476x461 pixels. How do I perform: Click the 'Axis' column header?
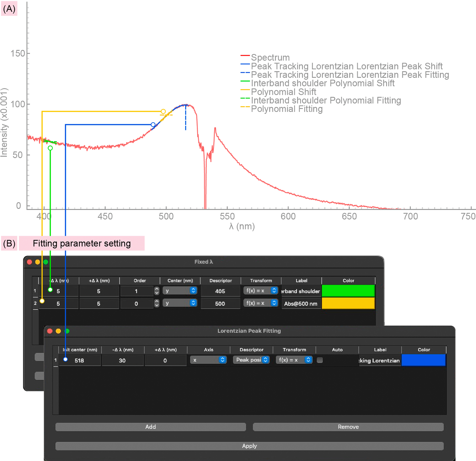[209, 350]
